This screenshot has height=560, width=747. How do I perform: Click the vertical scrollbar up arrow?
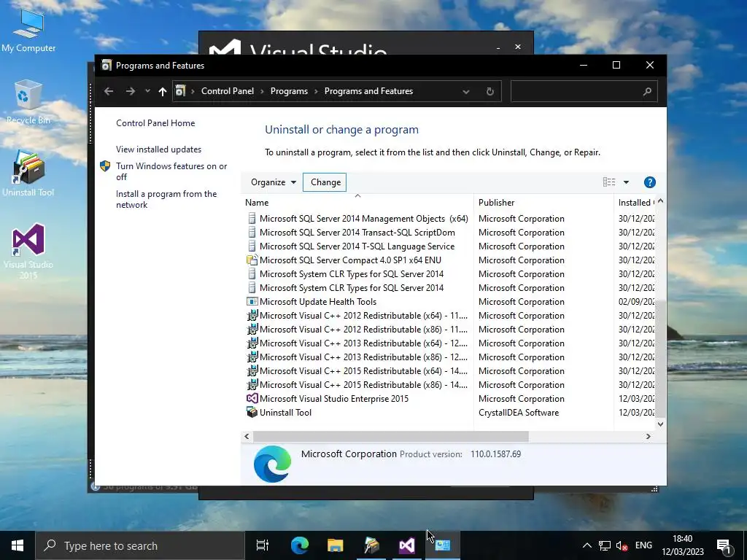click(660, 201)
